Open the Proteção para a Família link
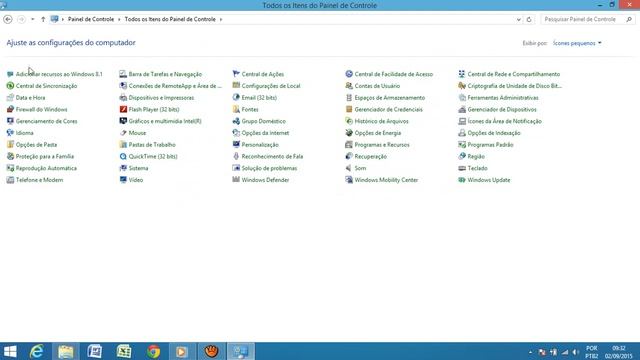Image resolution: width=640 pixels, height=360 pixels. tap(45, 156)
